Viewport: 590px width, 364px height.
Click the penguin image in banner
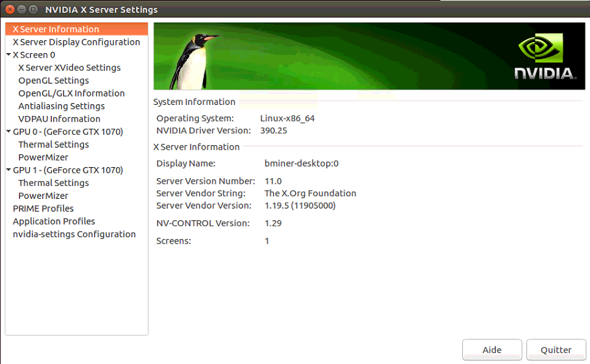tap(195, 62)
